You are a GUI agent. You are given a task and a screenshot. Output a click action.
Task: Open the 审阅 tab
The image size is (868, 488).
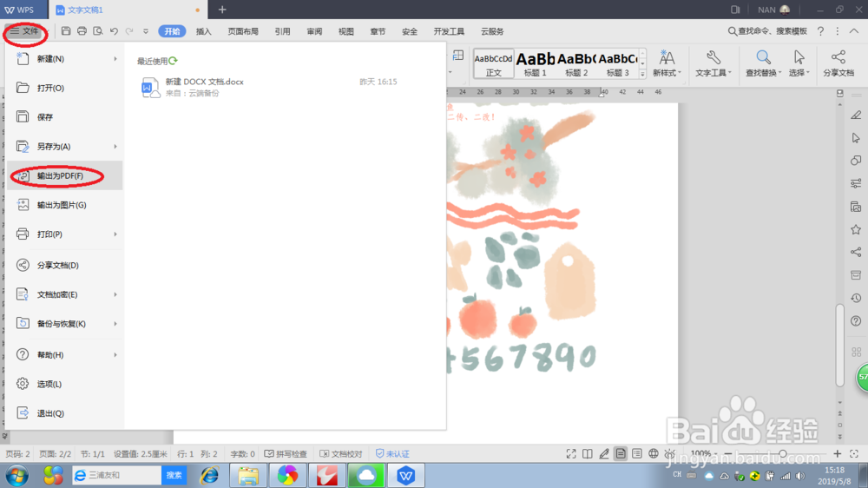(314, 31)
